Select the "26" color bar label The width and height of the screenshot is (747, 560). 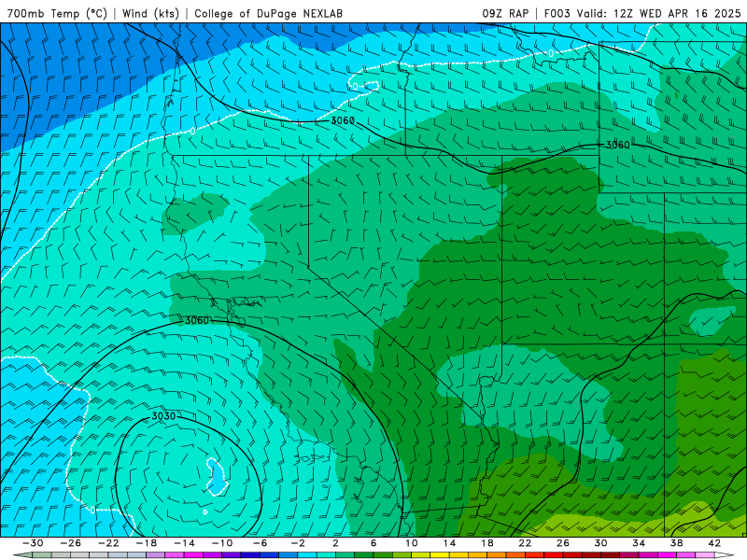pyautogui.click(x=563, y=543)
